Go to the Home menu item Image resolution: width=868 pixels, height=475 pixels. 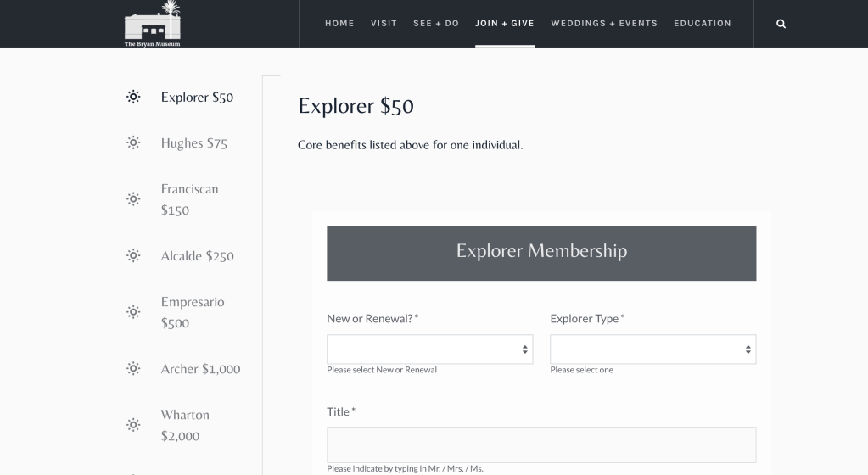[339, 24]
